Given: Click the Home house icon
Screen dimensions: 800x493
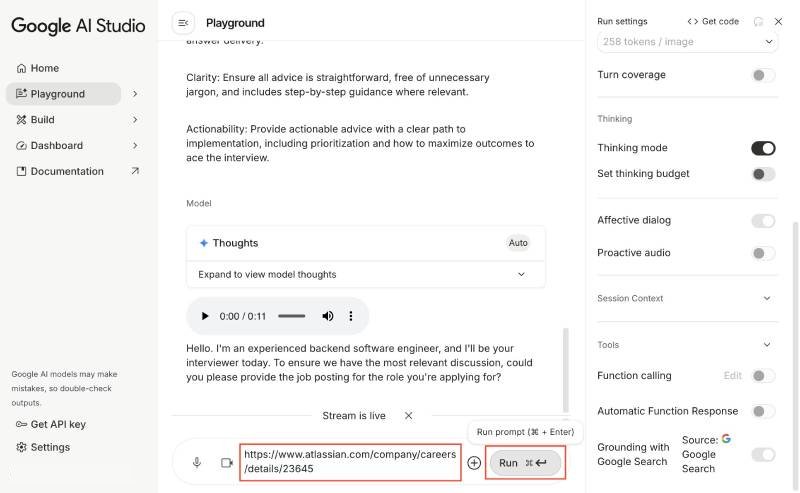Looking at the screenshot, I should click(21, 68).
